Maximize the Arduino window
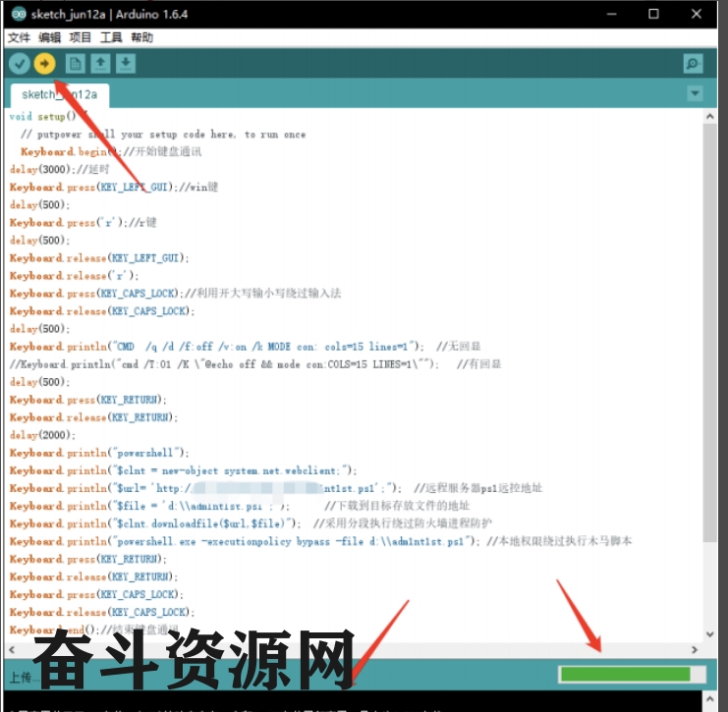728x712 pixels. [653, 14]
